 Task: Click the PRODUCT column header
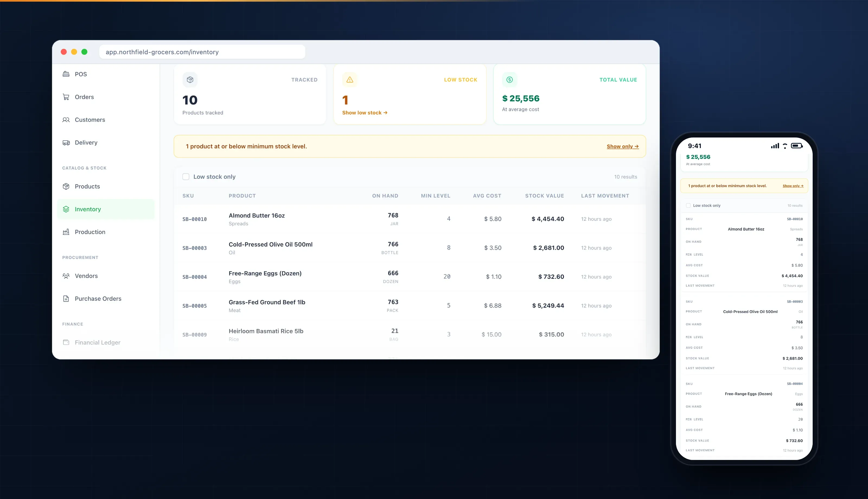(242, 196)
